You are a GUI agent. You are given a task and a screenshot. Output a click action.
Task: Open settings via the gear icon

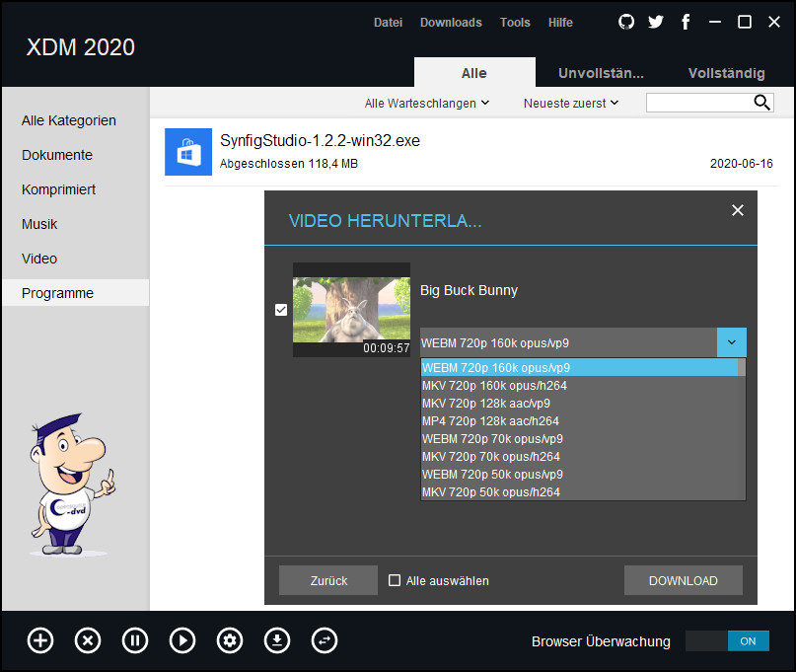click(231, 640)
